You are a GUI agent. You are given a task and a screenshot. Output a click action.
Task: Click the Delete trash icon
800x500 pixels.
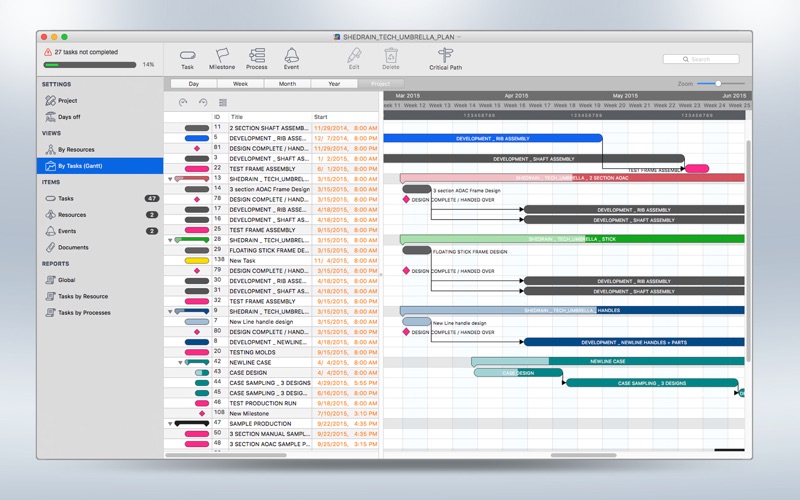coord(391,59)
